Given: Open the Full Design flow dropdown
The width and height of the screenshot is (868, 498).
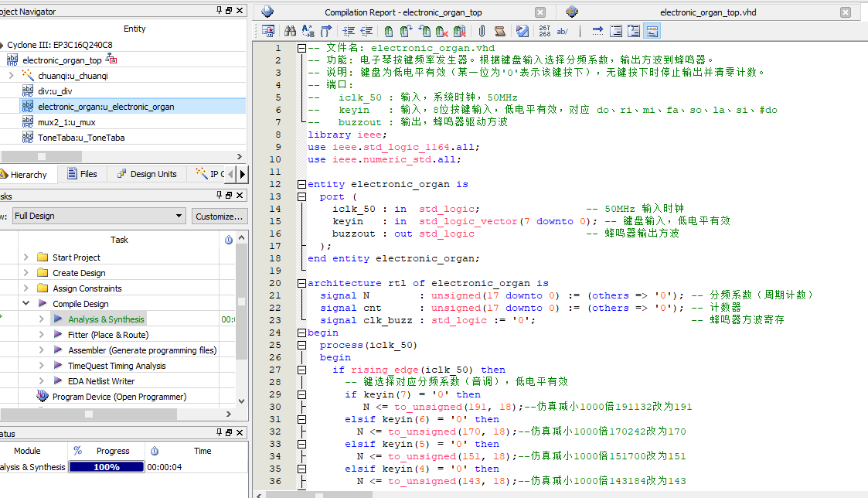Looking at the screenshot, I should [x=99, y=216].
